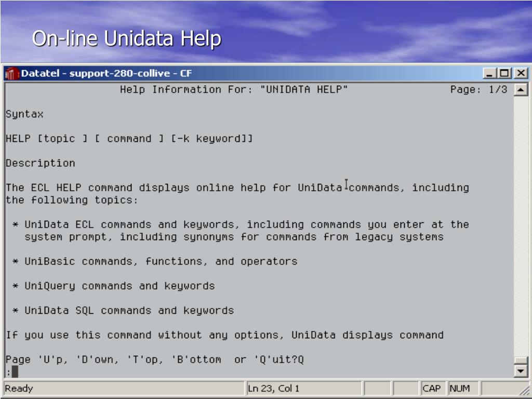The width and height of the screenshot is (532, 399).
Task: Click the NUM status bar indicator
Action: [x=459, y=389]
